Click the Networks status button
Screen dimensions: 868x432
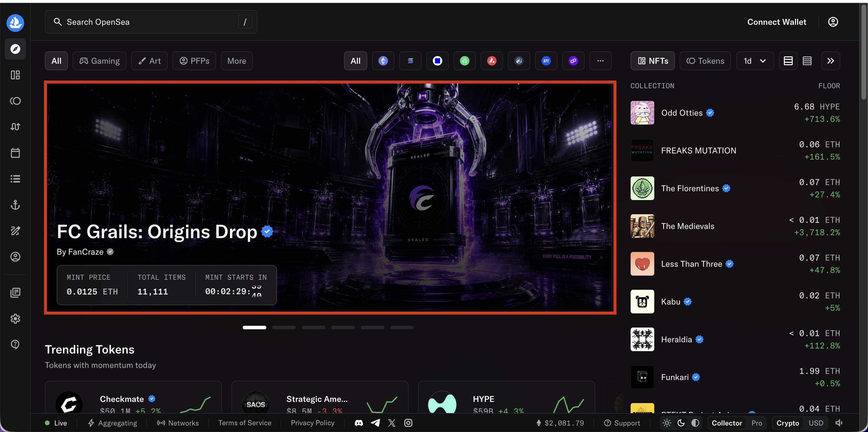point(178,423)
